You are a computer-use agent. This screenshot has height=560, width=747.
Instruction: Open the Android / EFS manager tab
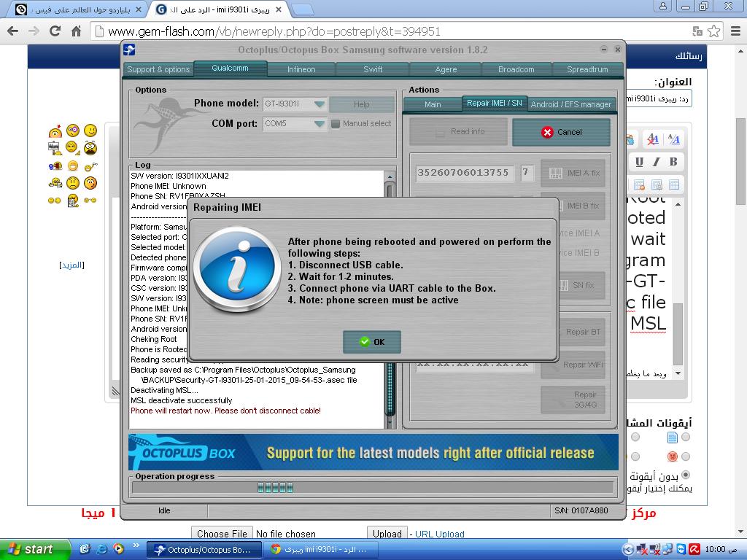click(570, 104)
